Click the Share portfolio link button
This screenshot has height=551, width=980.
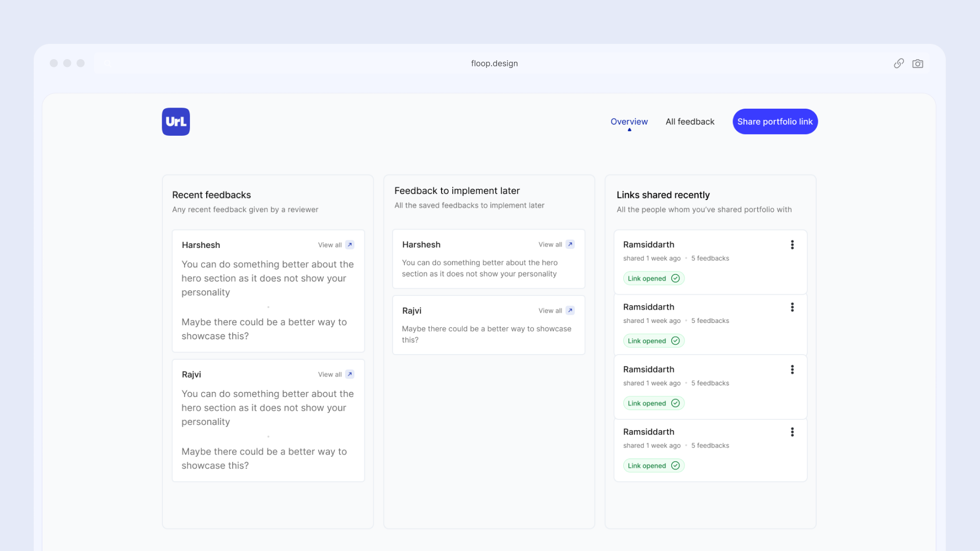pos(775,121)
